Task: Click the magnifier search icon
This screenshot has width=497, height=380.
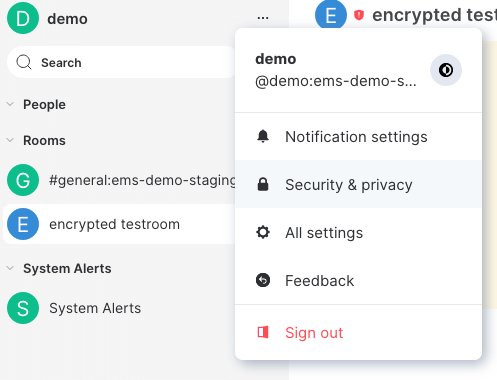Action: click(x=24, y=62)
